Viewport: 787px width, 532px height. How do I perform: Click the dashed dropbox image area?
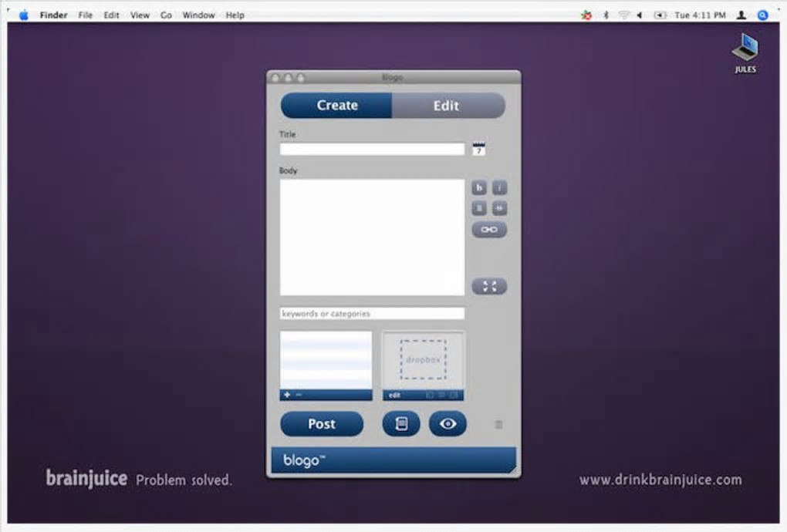click(423, 359)
